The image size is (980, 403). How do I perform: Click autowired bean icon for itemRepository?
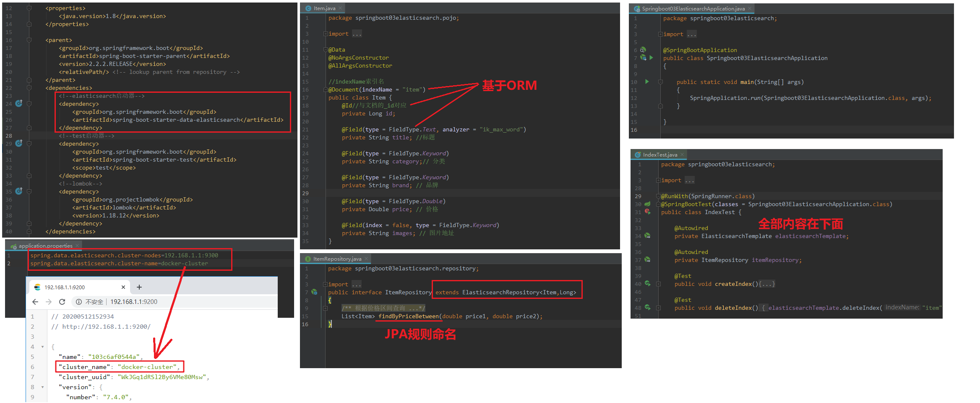click(x=647, y=260)
